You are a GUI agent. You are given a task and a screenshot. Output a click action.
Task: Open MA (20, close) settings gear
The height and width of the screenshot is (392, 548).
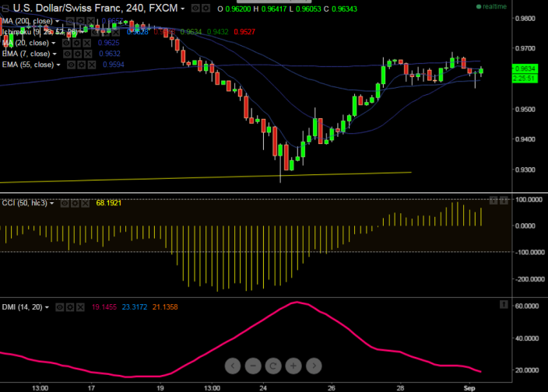[76, 43]
